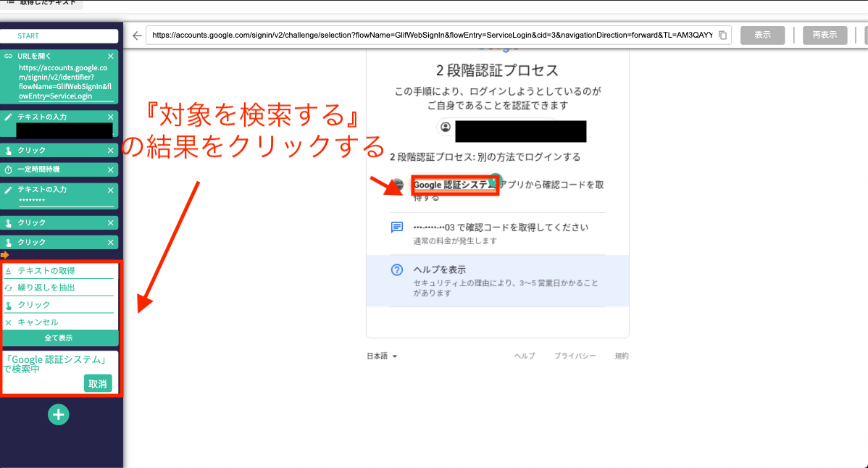Choose テキストの取得 from the action list
Screen dimensions: 868x468
(59, 270)
